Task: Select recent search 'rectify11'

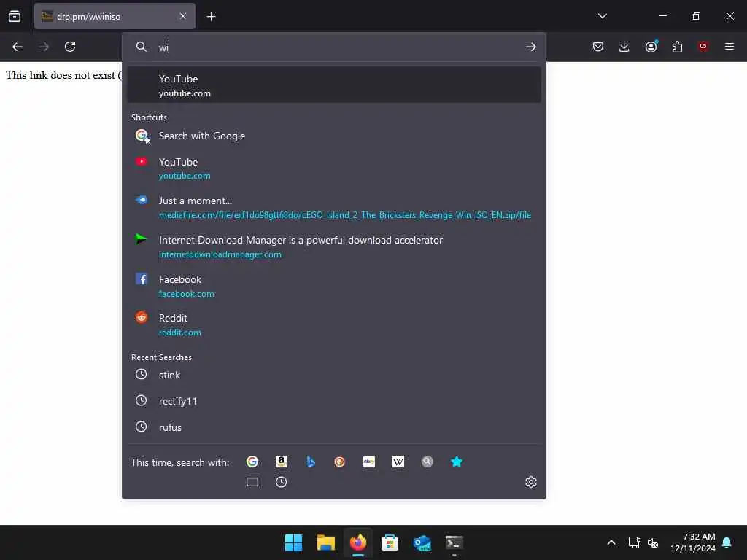Action: point(334,401)
